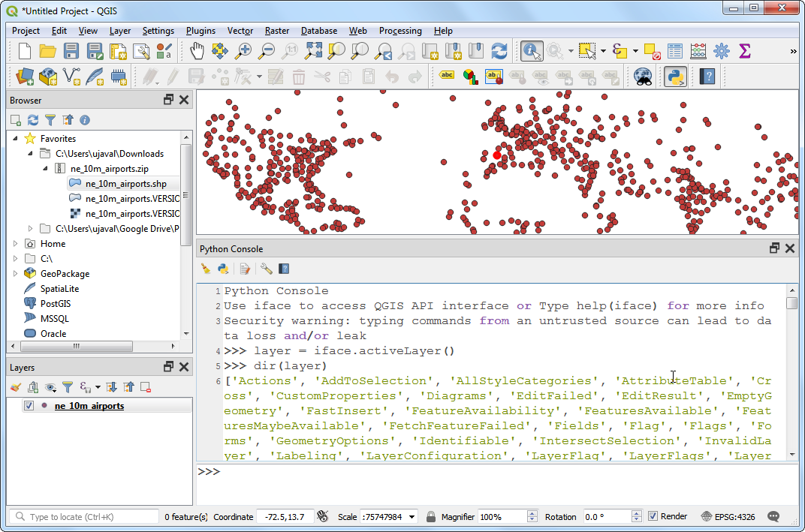Open the console Show Editor icon

click(x=245, y=269)
